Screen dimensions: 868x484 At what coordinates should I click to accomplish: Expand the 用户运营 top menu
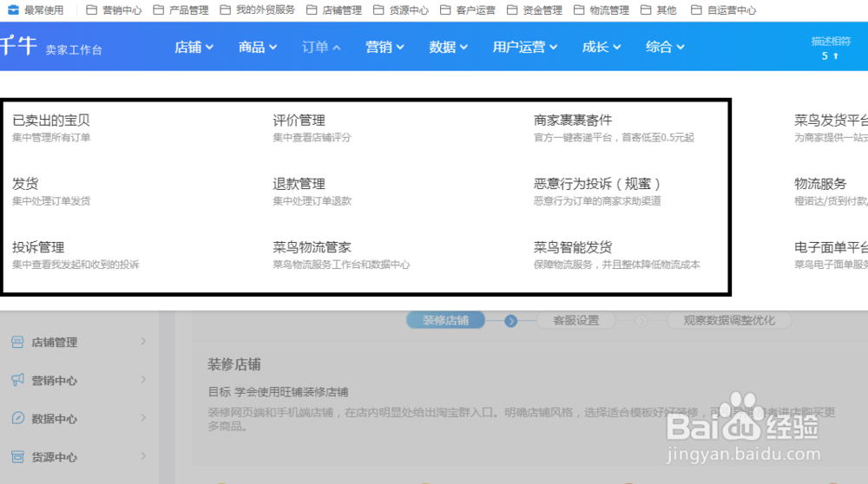[x=525, y=47]
